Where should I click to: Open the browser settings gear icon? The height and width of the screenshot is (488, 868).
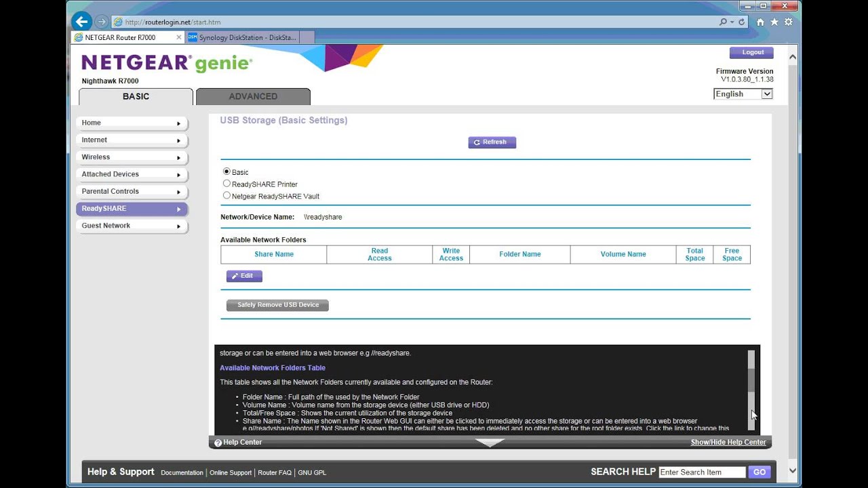click(x=788, y=22)
